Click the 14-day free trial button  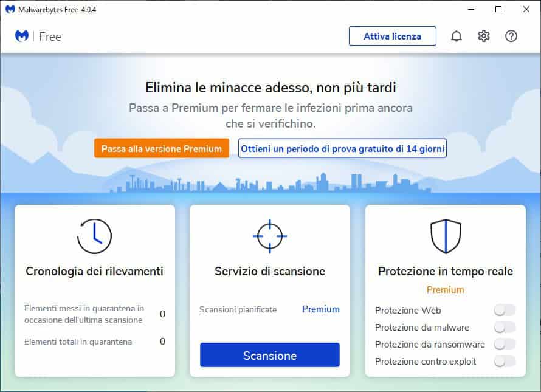click(342, 148)
